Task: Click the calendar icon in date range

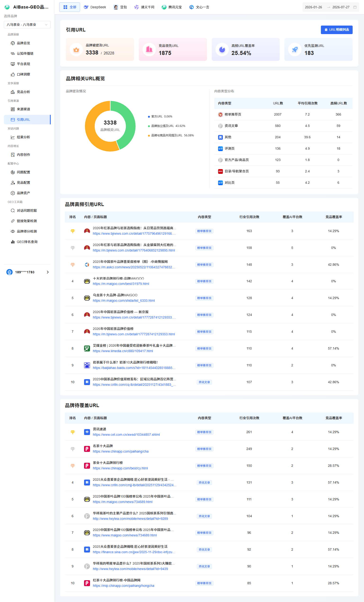Action: point(355,7)
